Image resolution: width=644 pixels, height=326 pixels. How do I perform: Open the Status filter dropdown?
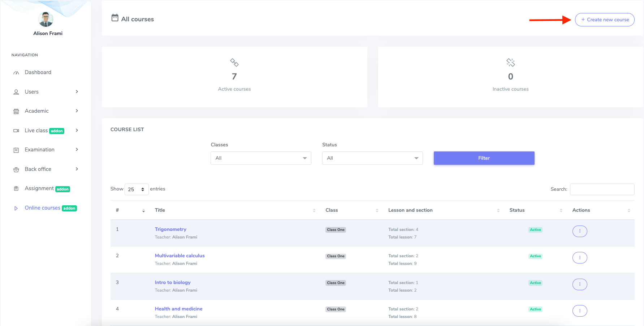click(x=372, y=158)
